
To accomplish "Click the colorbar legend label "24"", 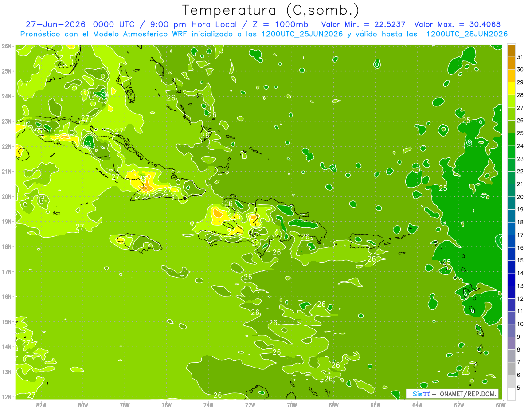I will coord(520,146).
